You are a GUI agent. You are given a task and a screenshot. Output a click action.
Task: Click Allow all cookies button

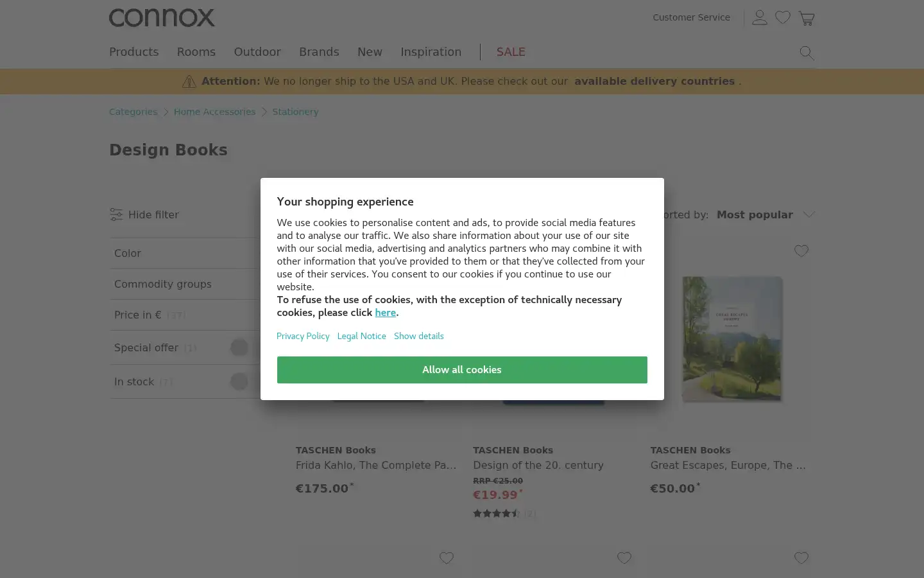click(462, 370)
